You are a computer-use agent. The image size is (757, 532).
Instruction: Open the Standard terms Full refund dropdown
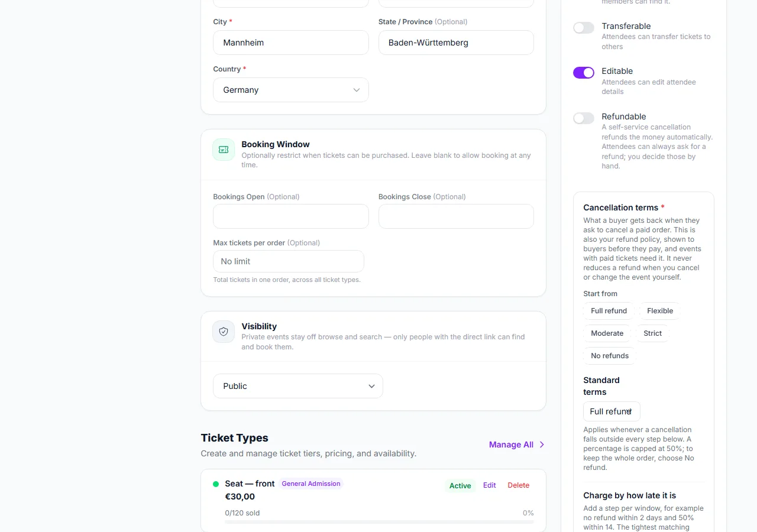pos(612,411)
